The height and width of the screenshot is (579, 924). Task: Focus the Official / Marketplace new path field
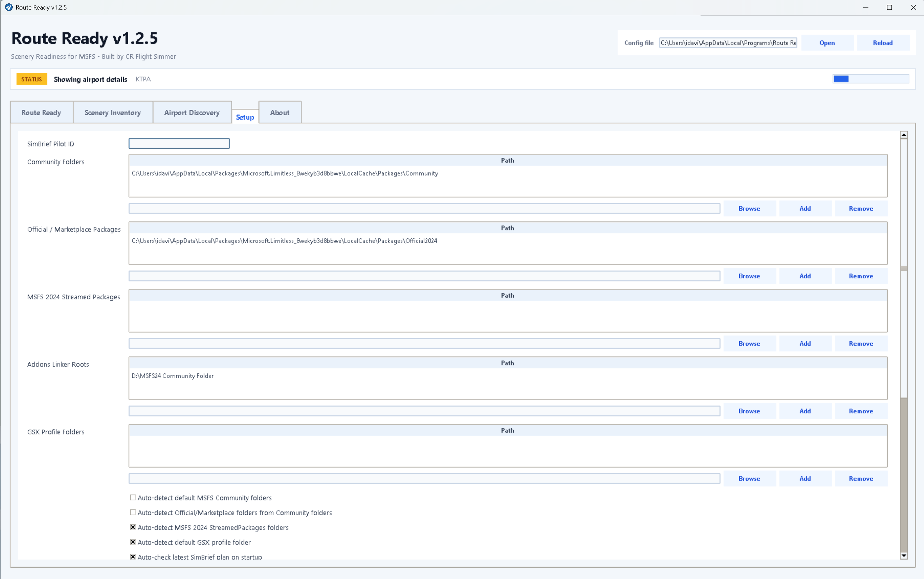[x=424, y=276]
